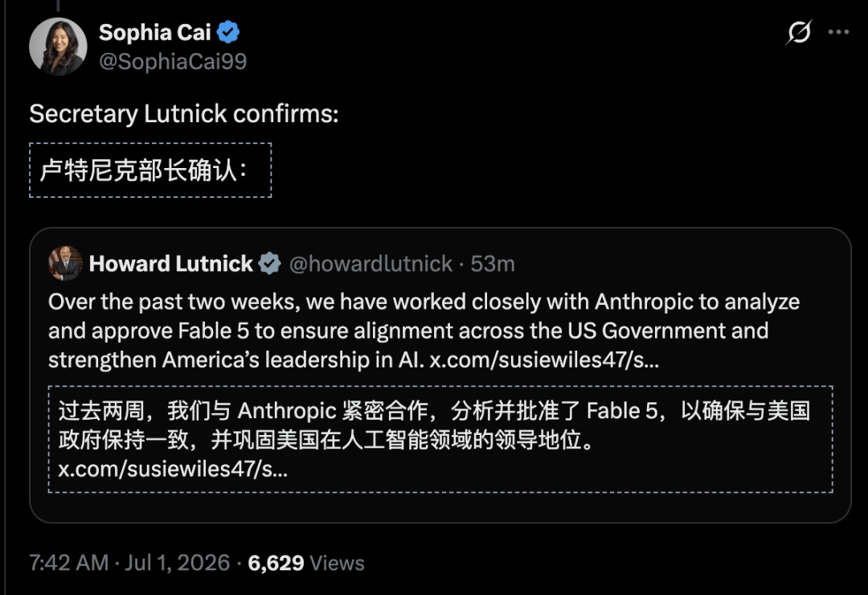Click the 'Secretary Lutnick confirms:' post text
The image size is (868, 595).
[184, 114]
